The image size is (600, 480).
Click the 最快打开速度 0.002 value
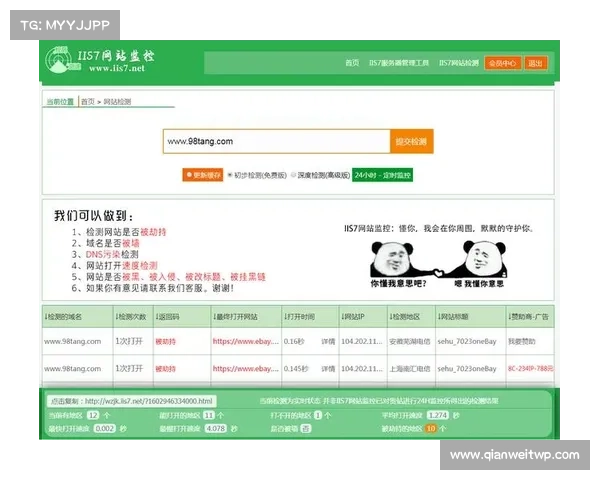pos(104,428)
